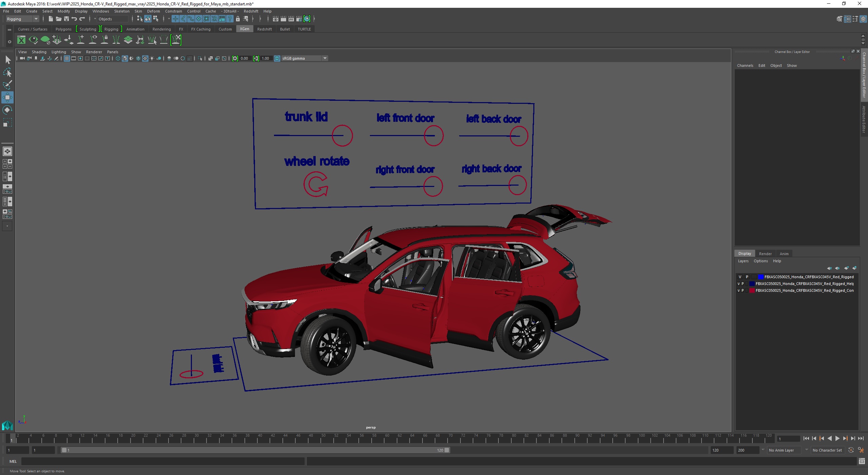The width and height of the screenshot is (868, 475).
Task: Click the Single Perspective layout icon
Action: coord(7,151)
